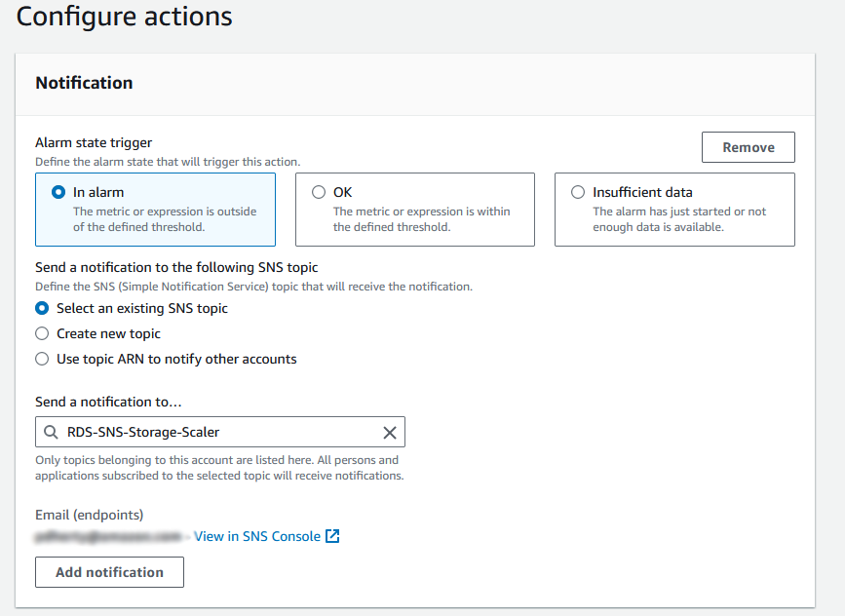Open topic suggestions by clicking search box

click(214, 432)
